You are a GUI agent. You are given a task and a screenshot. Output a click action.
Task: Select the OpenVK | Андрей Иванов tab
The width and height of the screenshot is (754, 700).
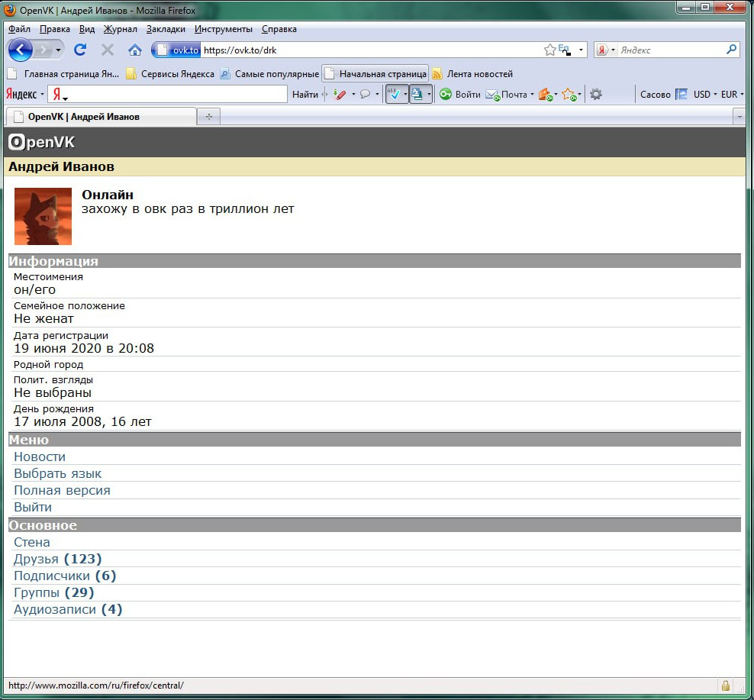[x=101, y=117]
